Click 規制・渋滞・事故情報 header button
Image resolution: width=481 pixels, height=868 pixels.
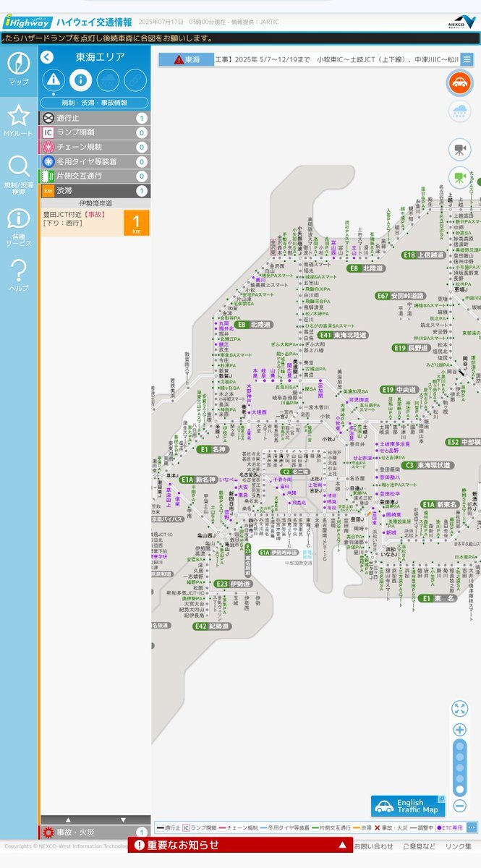pos(94,103)
